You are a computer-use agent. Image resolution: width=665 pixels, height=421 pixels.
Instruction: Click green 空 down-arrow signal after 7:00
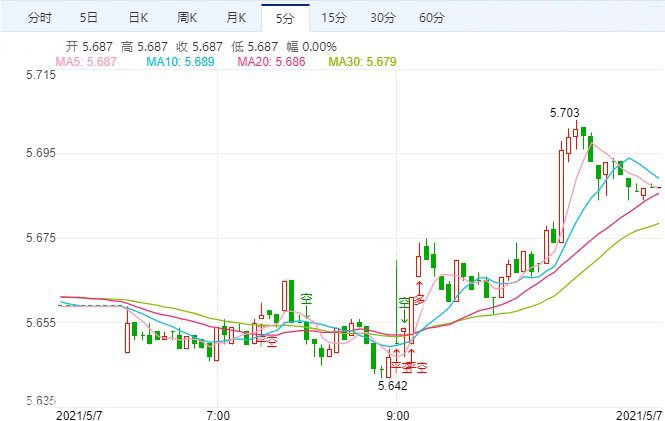(x=305, y=297)
